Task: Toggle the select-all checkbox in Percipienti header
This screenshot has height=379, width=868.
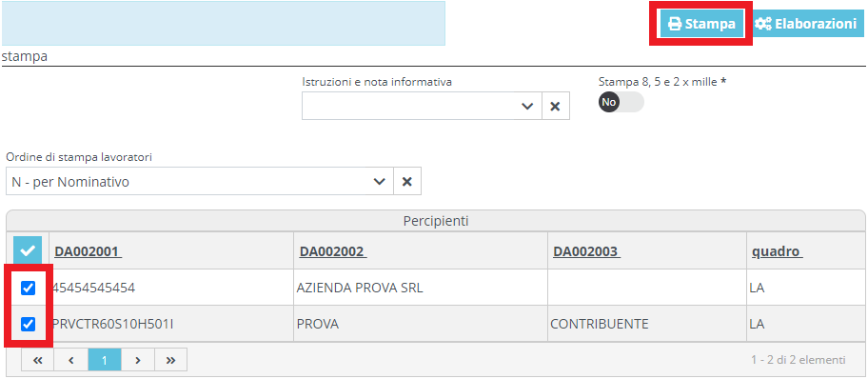Action: click(27, 251)
